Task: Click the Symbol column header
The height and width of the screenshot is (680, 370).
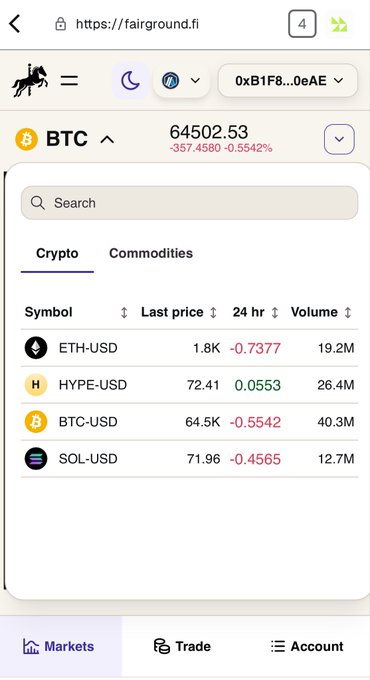Action: pos(48,312)
